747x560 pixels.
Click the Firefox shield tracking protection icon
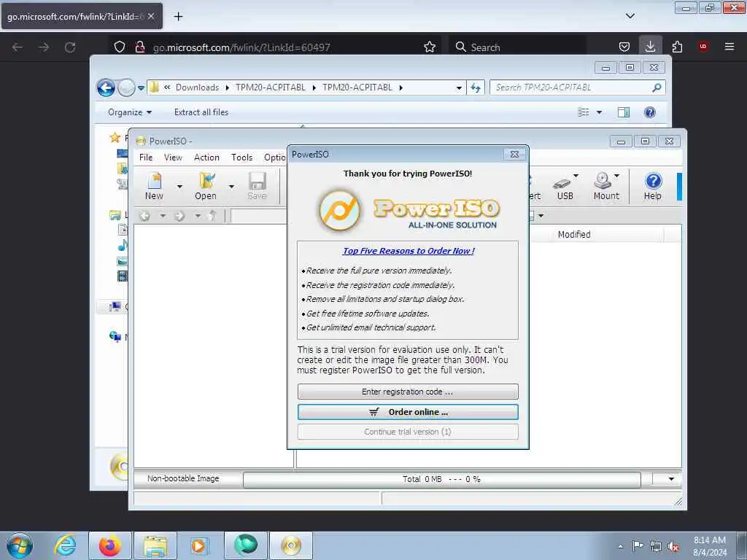click(x=120, y=47)
